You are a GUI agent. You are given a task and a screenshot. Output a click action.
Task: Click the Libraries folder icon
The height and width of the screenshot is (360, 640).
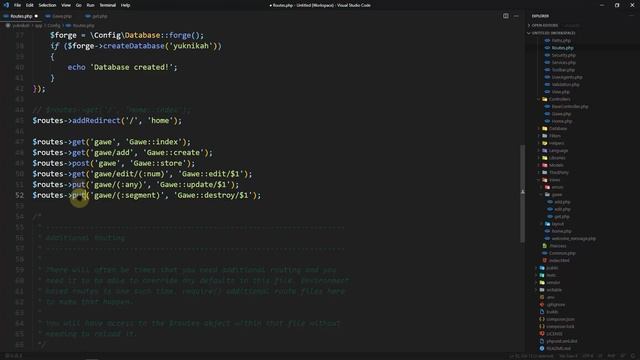(x=544, y=158)
